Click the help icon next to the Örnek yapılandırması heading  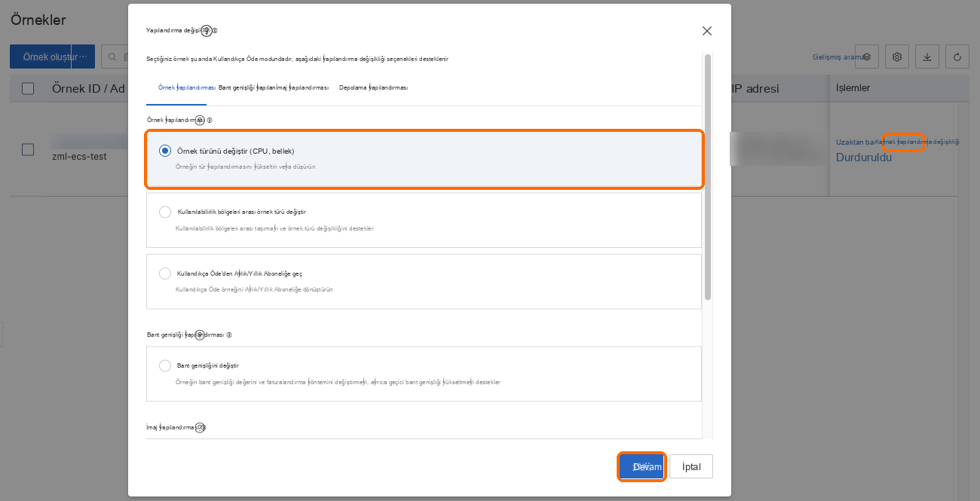coord(210,120)
